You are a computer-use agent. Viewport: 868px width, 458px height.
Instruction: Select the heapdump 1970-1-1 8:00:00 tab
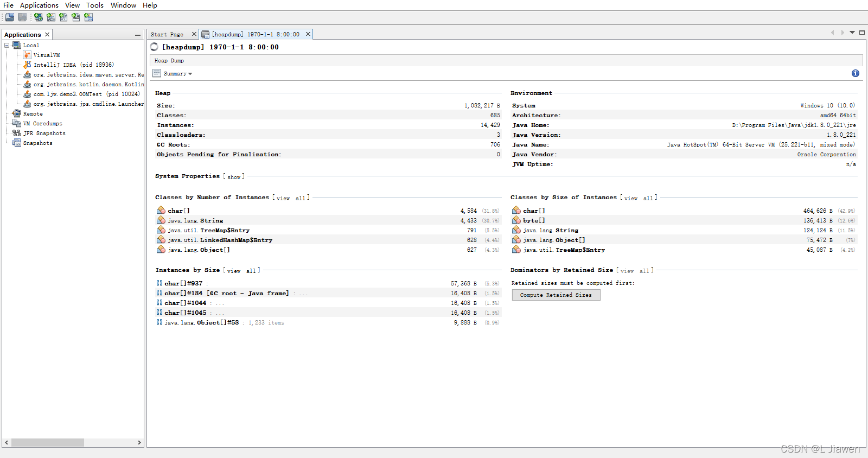point(256,34)
